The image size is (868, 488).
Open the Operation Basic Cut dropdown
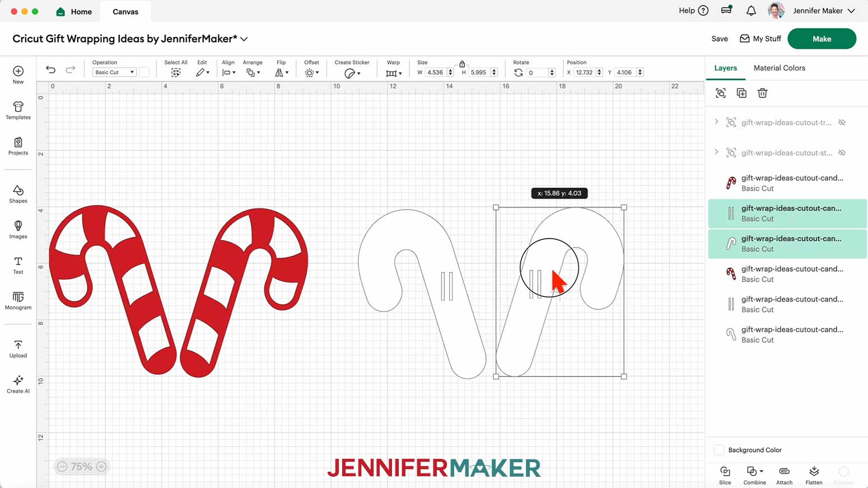(114, 72)
